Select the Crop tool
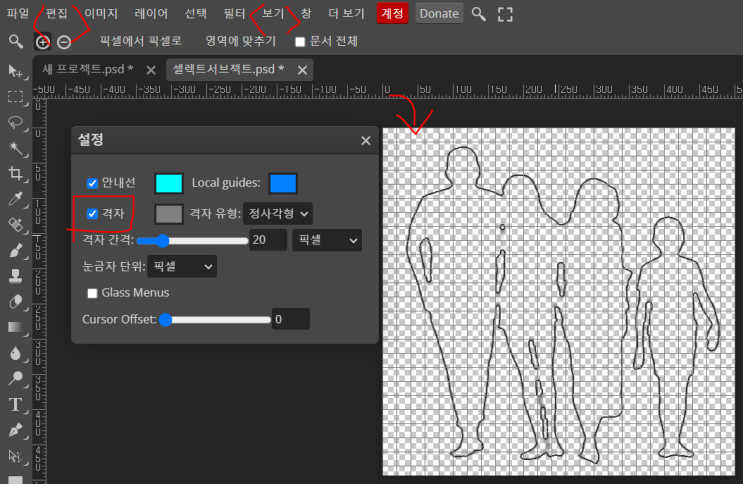This screenshot has height=484, width=743. pos(15,174)
